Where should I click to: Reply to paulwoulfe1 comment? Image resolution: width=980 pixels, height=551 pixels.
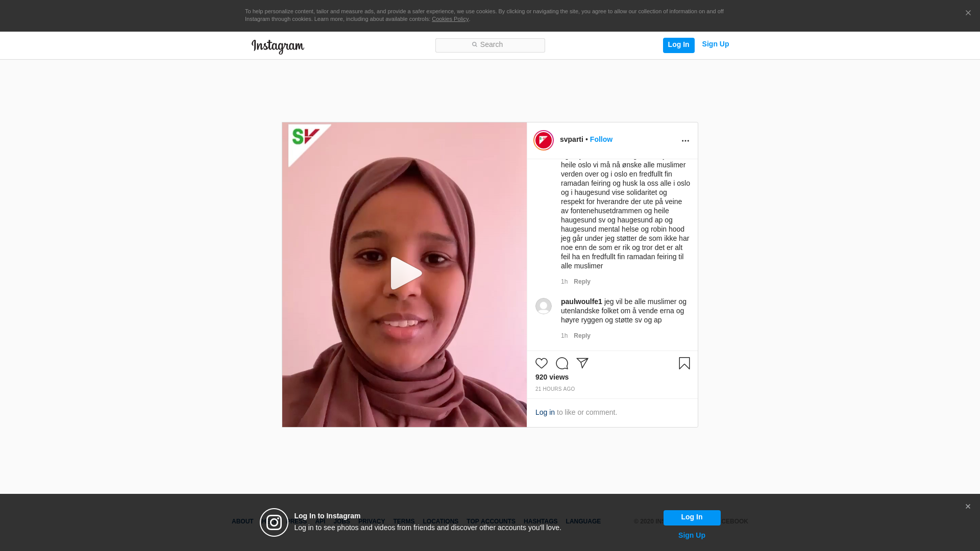click(x=582, y=336)
